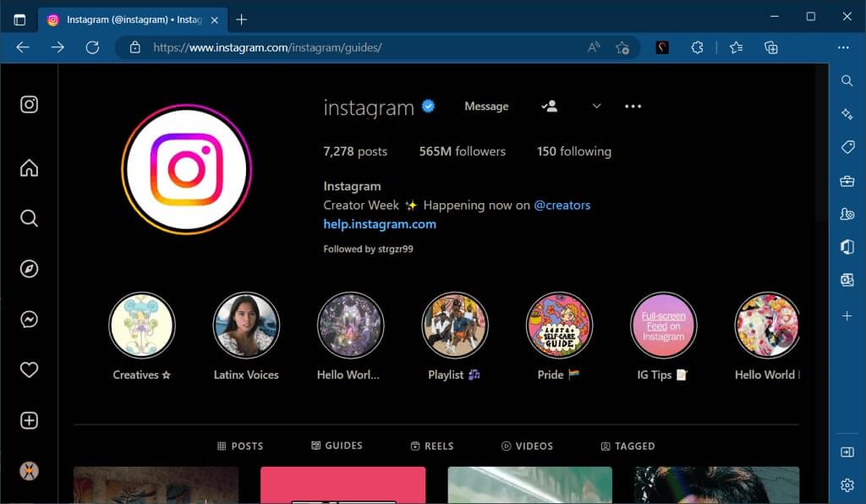Click the Message button

point(486,106)
